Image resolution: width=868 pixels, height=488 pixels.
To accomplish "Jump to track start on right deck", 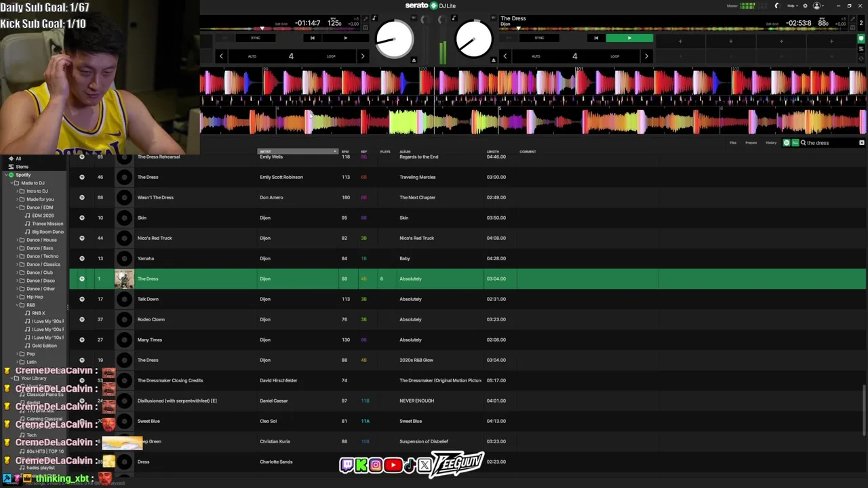I will 596,38.
